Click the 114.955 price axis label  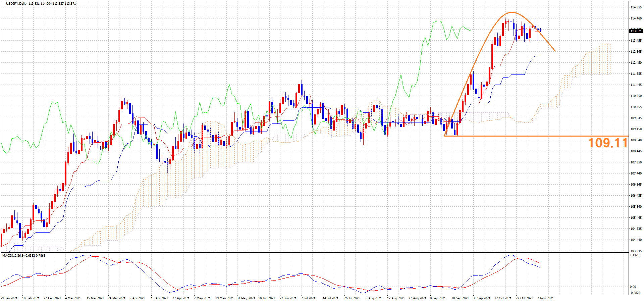tap(636, 7)
